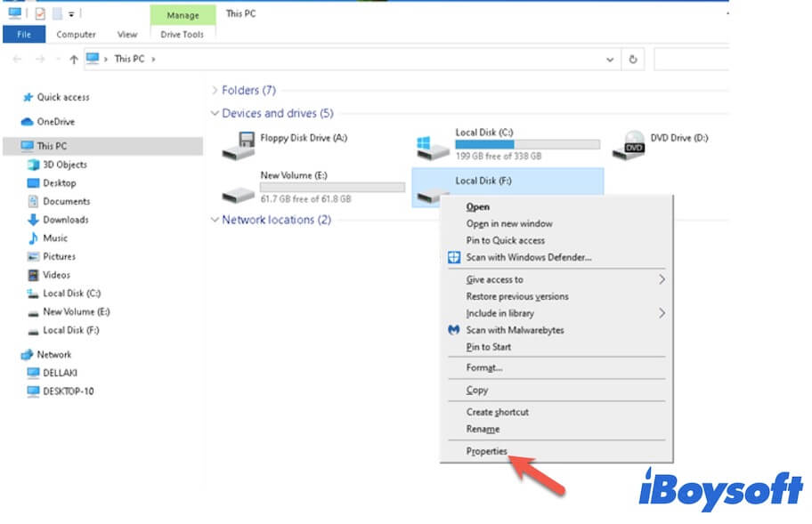Click the refresh button beside address bar
The image size is (812, 524).
point(633,59)
